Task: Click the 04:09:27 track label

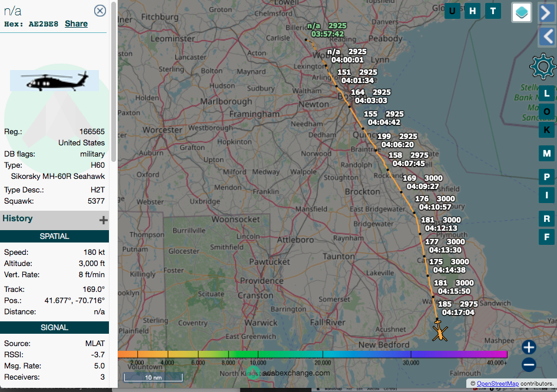Action: click(423, 187)
